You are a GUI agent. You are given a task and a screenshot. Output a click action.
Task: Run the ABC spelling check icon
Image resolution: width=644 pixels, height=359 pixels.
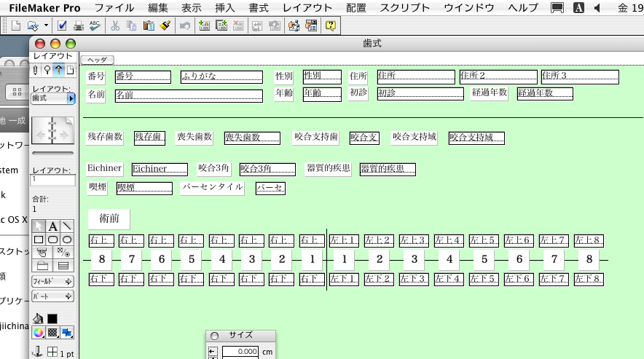(x=95, y=26)
